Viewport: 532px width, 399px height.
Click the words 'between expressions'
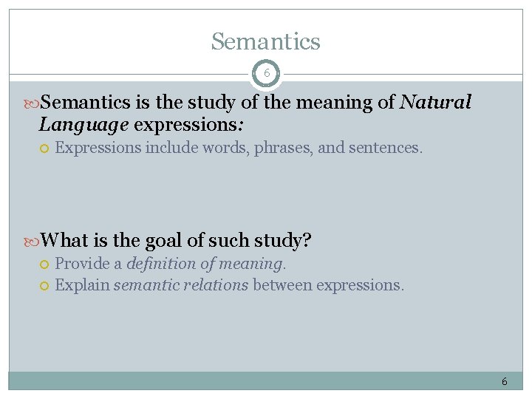327,284
